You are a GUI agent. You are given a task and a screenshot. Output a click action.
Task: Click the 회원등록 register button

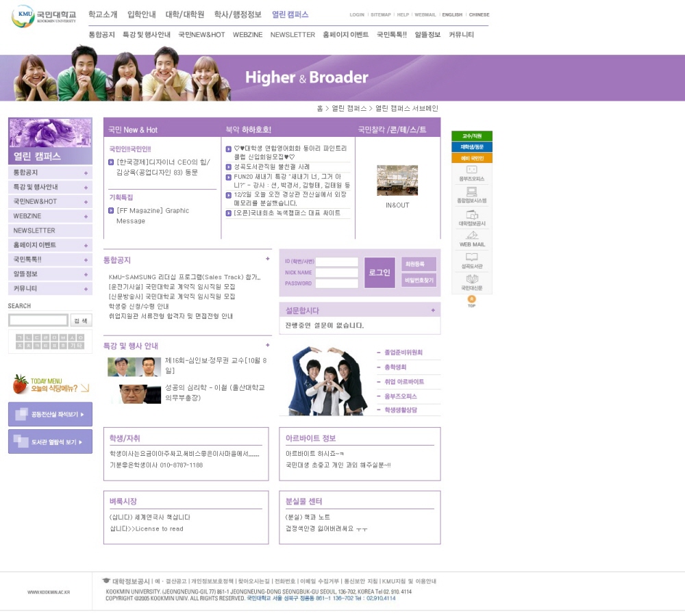pyautogui.click(x=419, y=264)
